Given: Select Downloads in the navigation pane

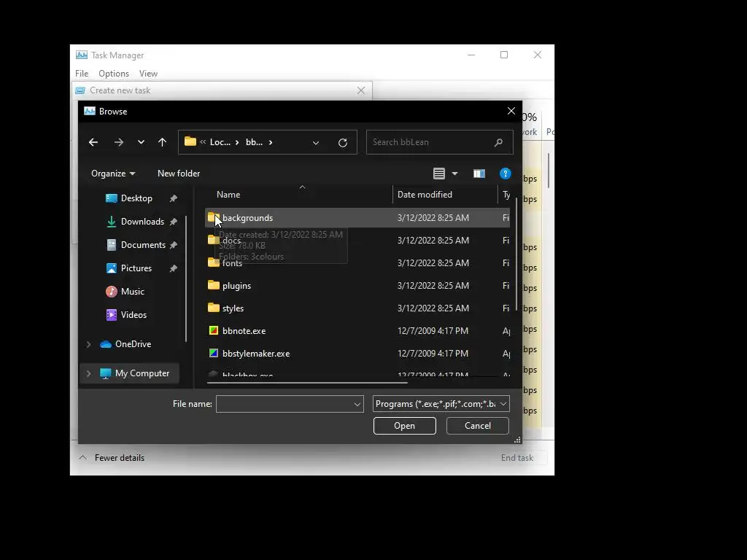Looking at the screenshot, I should 142,222.
